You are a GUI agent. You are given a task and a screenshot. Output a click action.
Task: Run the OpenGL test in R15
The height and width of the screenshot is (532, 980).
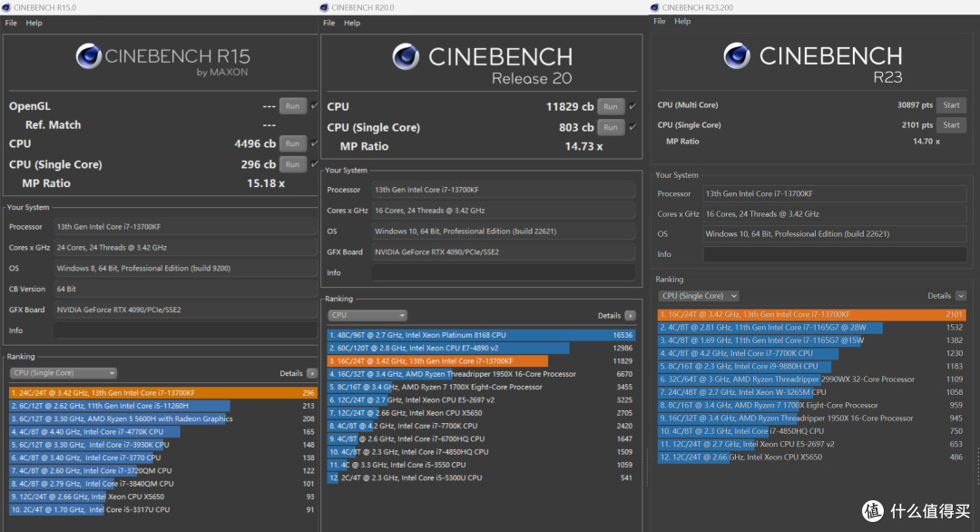[292, 105]
